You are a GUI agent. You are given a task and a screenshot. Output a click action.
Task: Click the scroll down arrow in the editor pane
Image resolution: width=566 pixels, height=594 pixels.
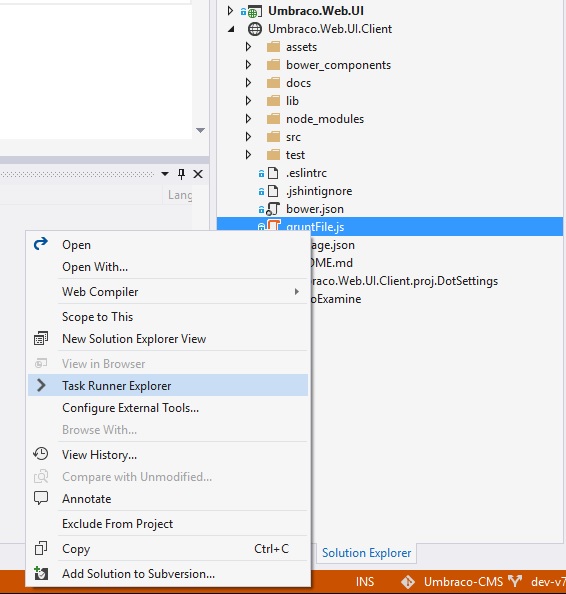click(x=200, y=130)
